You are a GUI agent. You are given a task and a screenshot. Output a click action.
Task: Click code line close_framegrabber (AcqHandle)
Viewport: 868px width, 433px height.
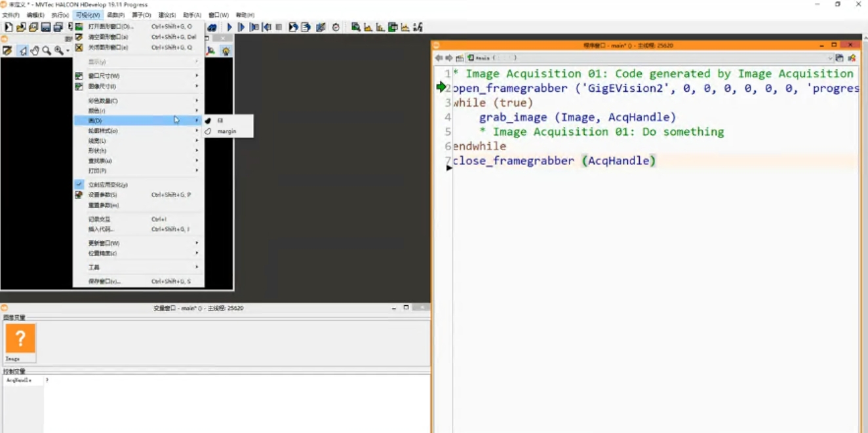coord(554,160)
